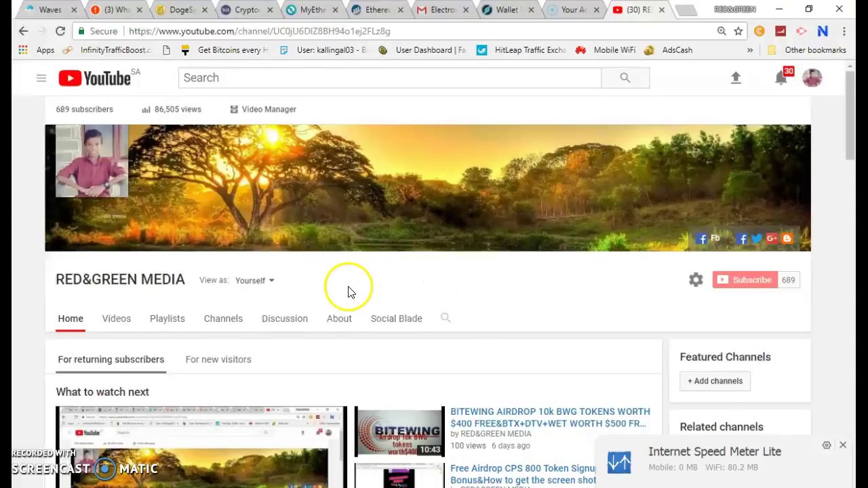Screen dimensions: 868x488
Task: Switch to the Channels tab
Action: (x=223, y=319)
